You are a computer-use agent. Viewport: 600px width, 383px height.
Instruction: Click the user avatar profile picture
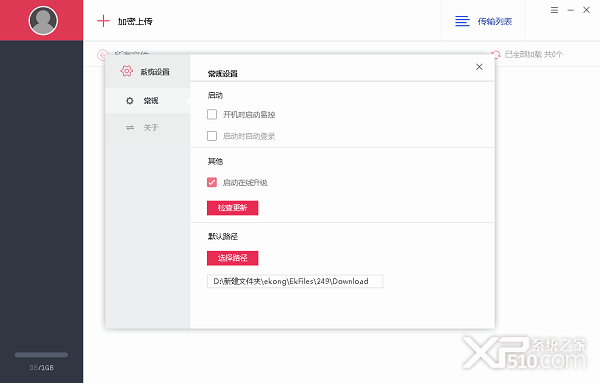(43, 20)
